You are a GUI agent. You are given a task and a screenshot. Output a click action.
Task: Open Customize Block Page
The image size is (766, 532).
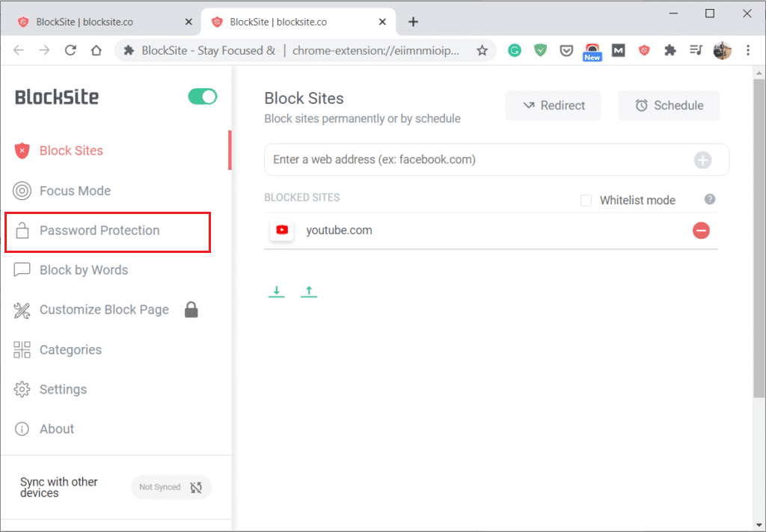pos(102,310)
